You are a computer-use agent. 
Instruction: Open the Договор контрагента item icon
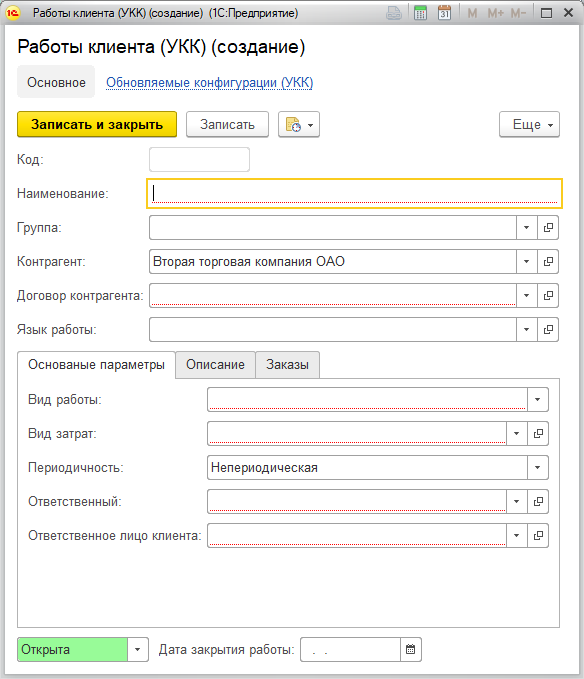(548, 296)
